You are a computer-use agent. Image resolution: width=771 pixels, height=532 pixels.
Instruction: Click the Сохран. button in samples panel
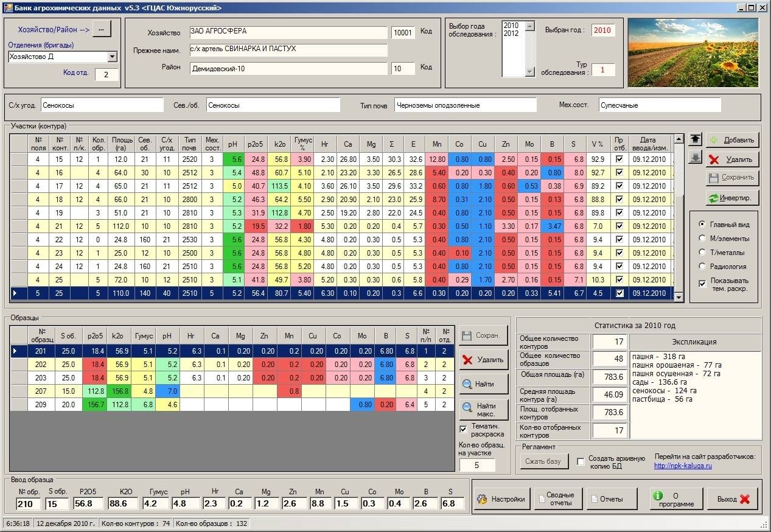click(x=483, y=335)
